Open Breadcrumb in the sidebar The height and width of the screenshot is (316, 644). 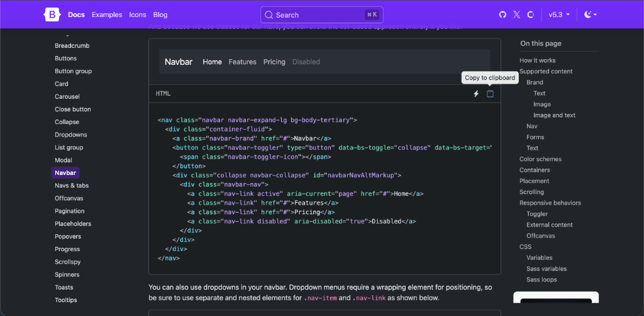(x=72, y=45)
